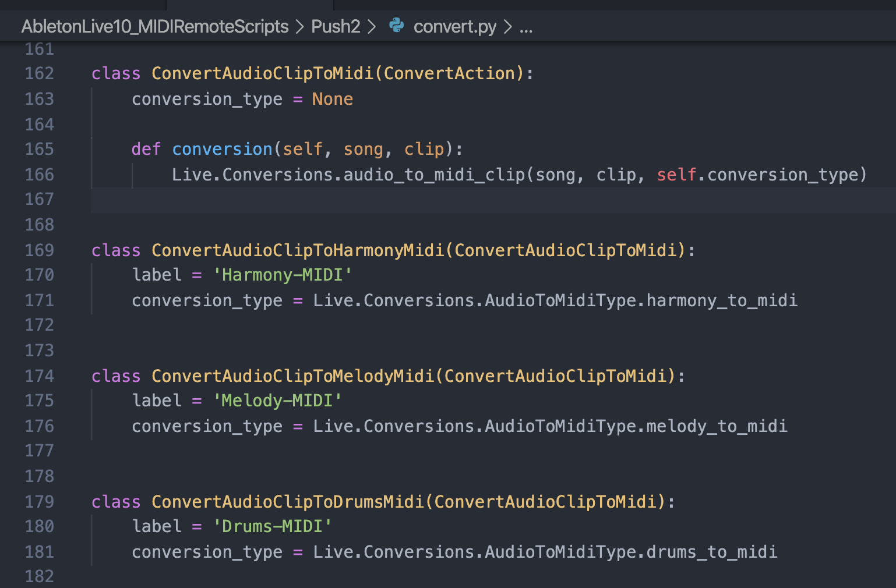Open the AbletonLive10_MIDIRemoteScripts breadcrumb

(x=154, y=26)
